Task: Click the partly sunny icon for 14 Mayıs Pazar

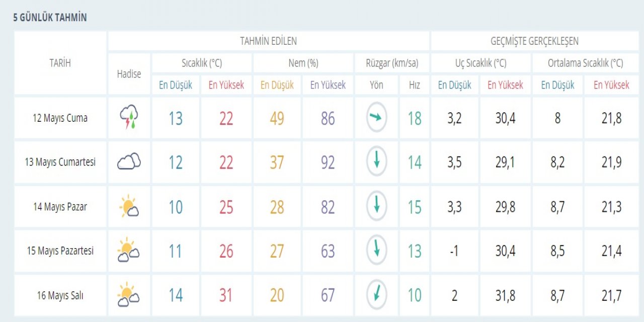Action: pos(129,206)
